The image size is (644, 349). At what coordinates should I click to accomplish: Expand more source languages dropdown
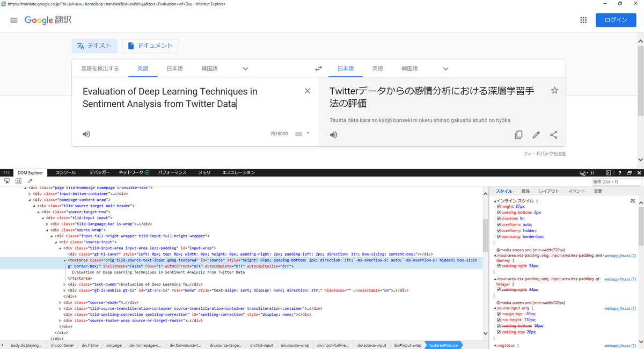(245, 69)
